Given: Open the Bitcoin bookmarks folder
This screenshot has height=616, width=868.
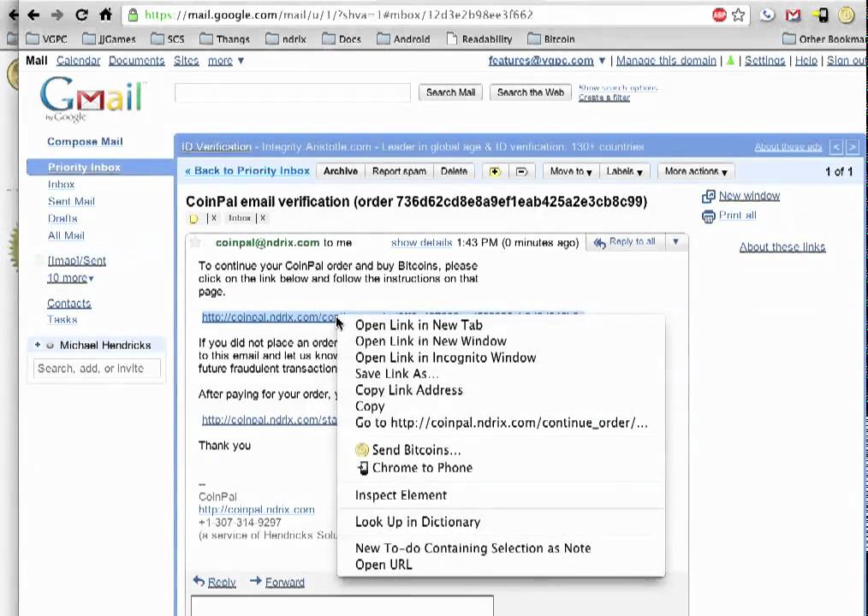Looking at the screenshot, I should tap(551, 39).
